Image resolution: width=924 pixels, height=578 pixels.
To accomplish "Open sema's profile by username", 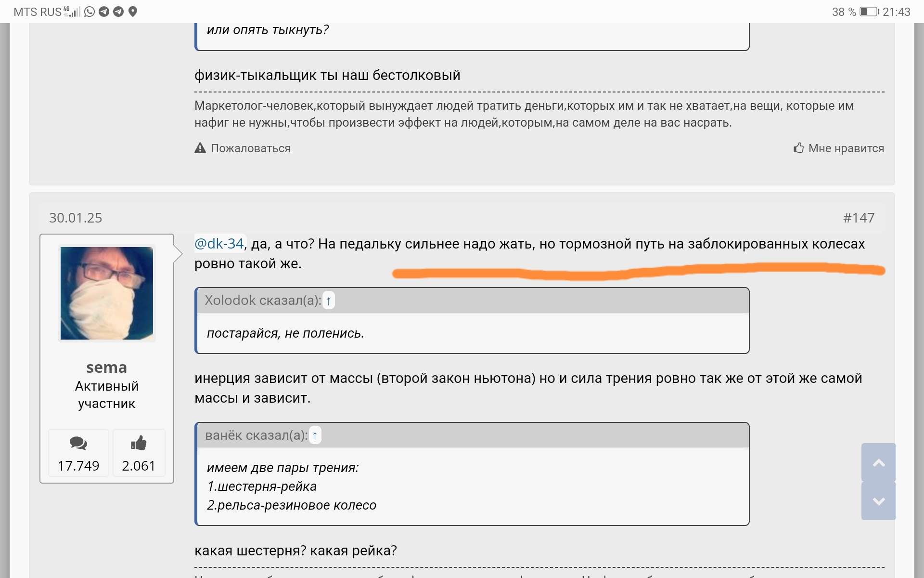I will tap(106, 368).
